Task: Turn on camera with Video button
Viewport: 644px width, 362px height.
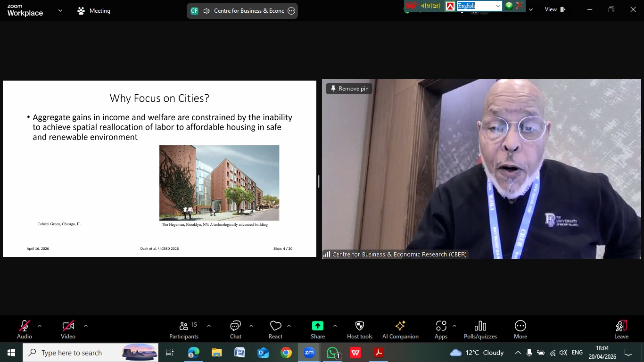Action: 68,329
